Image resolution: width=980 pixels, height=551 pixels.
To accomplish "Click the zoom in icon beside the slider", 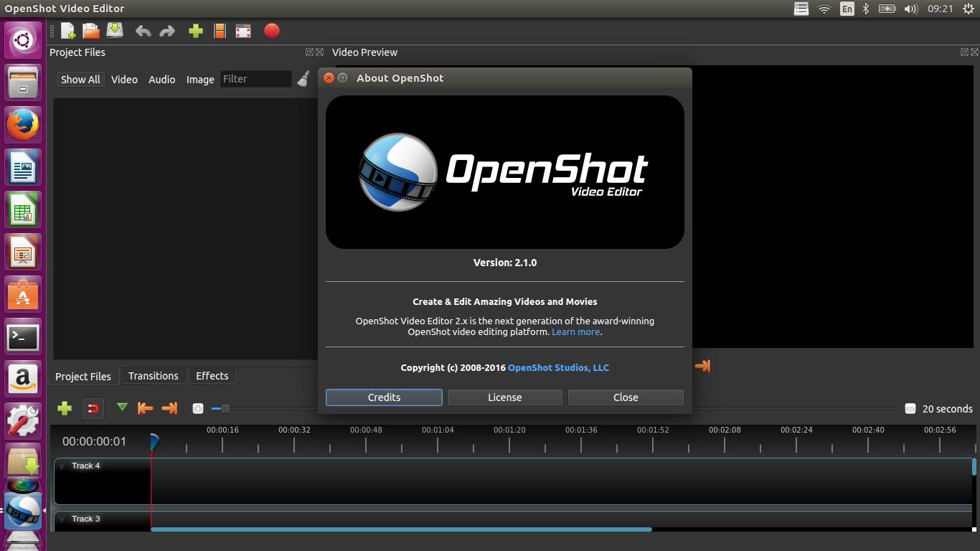I will [x=198, y=408].
